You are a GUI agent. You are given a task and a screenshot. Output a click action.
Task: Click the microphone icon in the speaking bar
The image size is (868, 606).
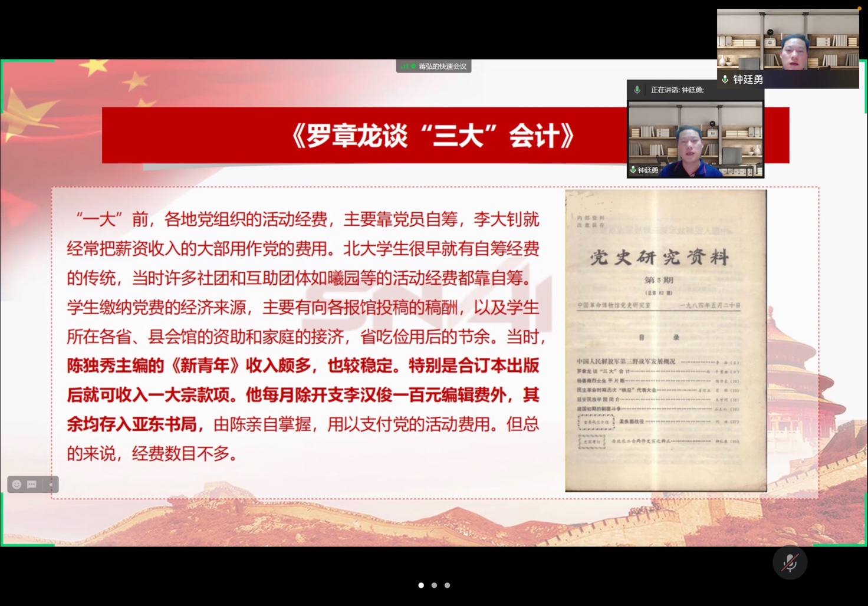637,90
